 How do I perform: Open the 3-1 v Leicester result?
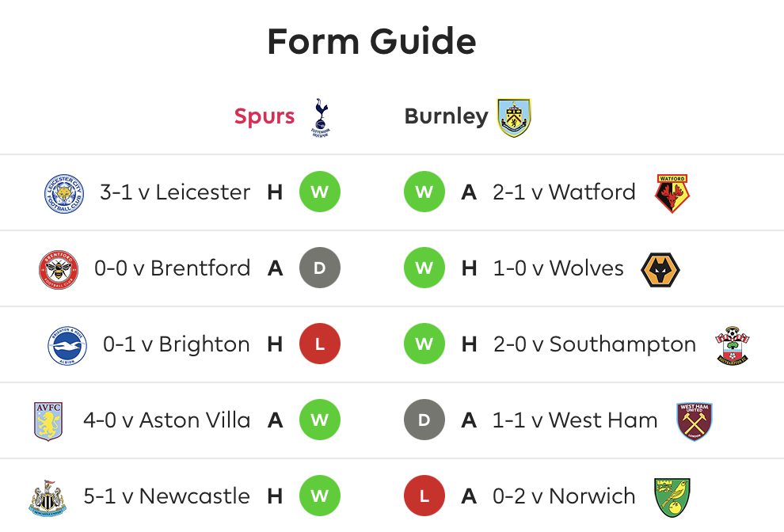[175, 192]
